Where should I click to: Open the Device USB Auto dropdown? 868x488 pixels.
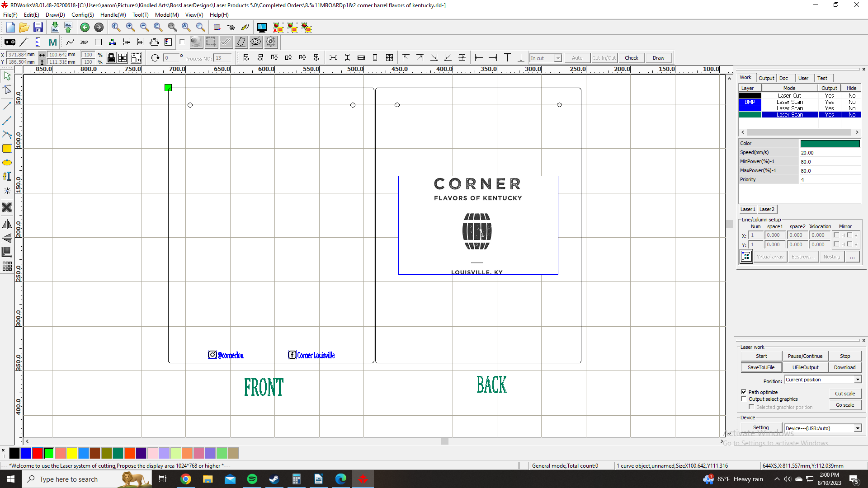857,428
